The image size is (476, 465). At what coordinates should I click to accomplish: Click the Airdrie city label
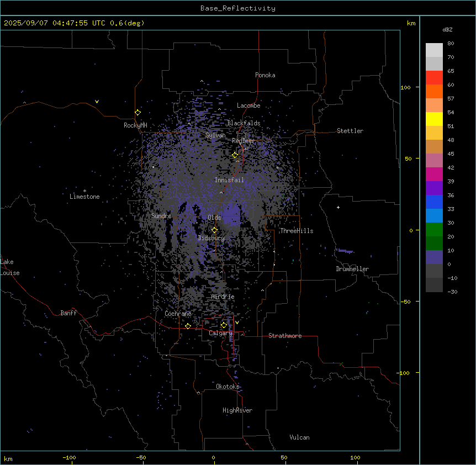(x=223, y=297)
